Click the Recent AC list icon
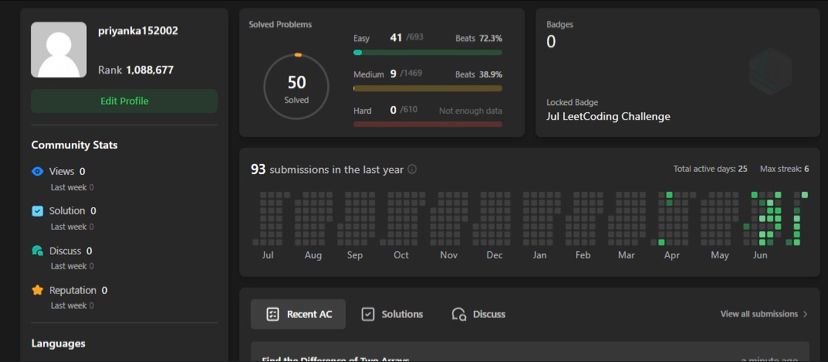828x362 pixels. (x=272, y=315)
